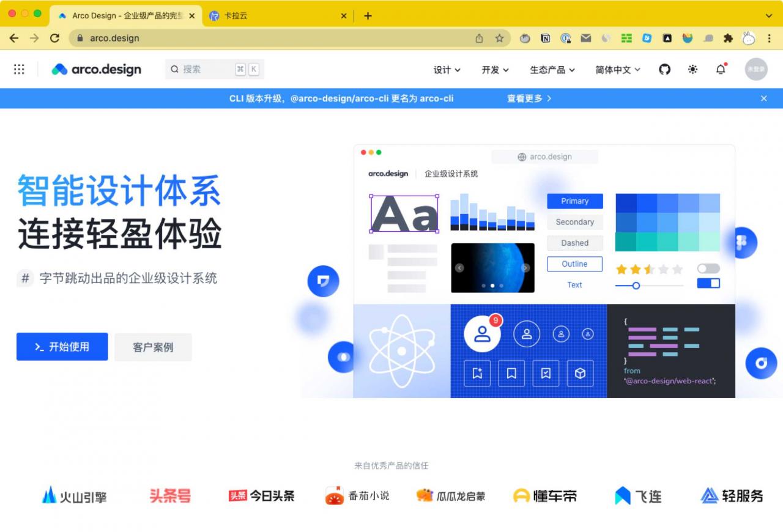The image size is (783, 532).
Task: Click the rabbit profile avatar in Chrome toolbar
Action: click(749, 38)
